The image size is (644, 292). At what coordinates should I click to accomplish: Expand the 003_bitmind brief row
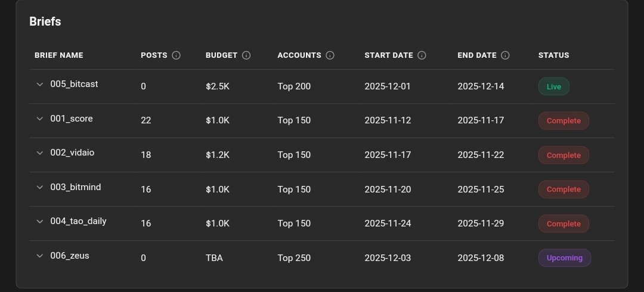point(40,187)
